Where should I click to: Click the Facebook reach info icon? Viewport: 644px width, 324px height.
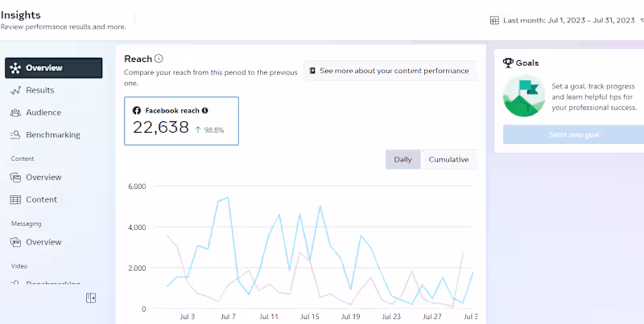click(205, 110)
